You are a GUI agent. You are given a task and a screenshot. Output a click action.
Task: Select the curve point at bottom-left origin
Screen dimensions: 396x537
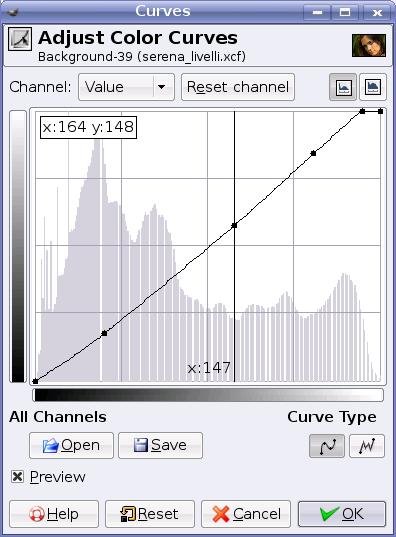point(35,381)
